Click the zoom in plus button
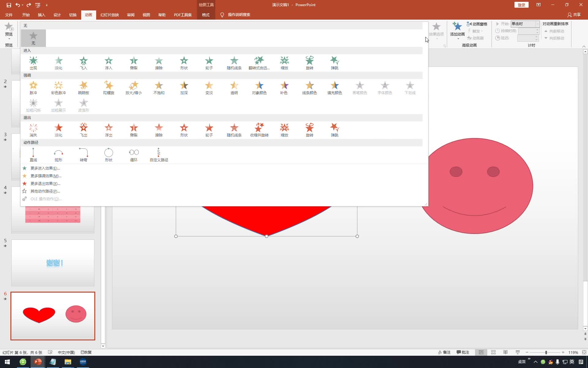The height and width of the screenshot is (368, 588). (x=563, y=352)
